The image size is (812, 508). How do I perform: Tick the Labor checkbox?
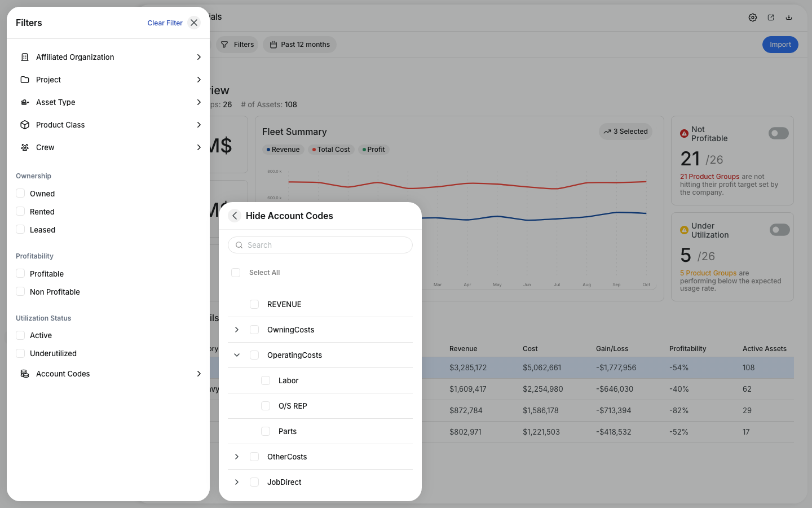coord(266,380)
